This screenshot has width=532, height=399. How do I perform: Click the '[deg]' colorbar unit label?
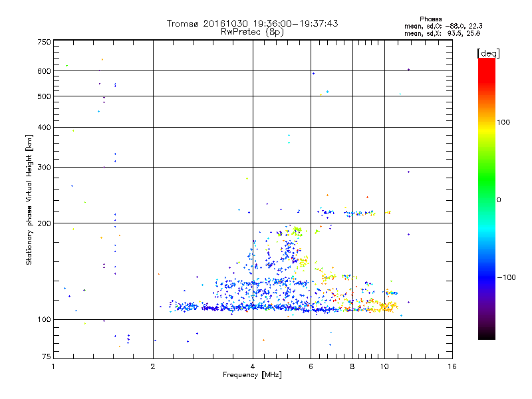pyautogui.click(x=488, y=53)
